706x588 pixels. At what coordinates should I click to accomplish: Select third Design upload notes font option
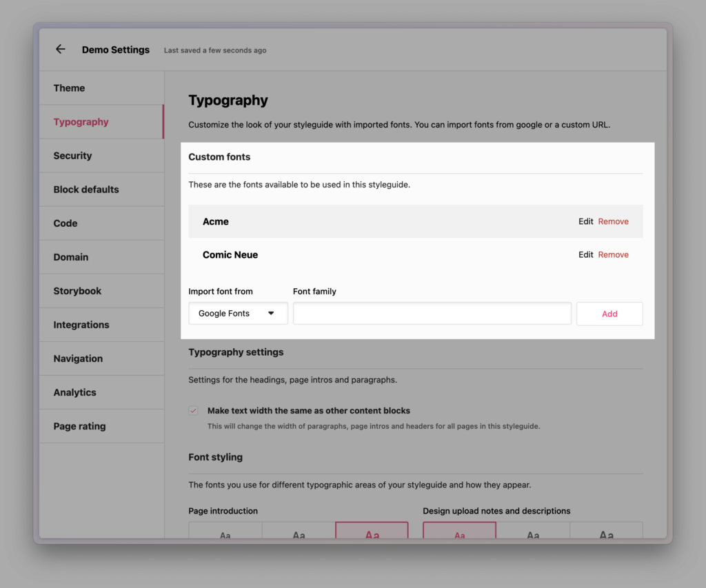pyautogui.click(x=606, y=530)
